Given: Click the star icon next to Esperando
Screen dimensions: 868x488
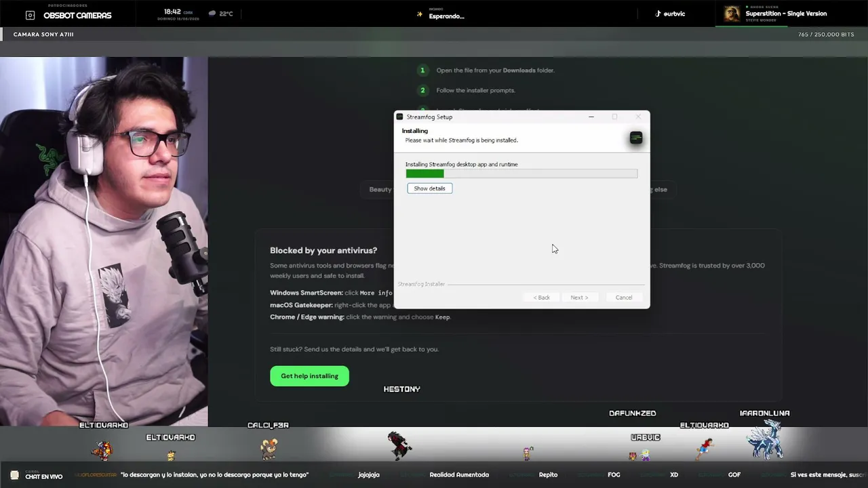Looking at the screenshot, I should pyautogui.click(x=420, y=15).
